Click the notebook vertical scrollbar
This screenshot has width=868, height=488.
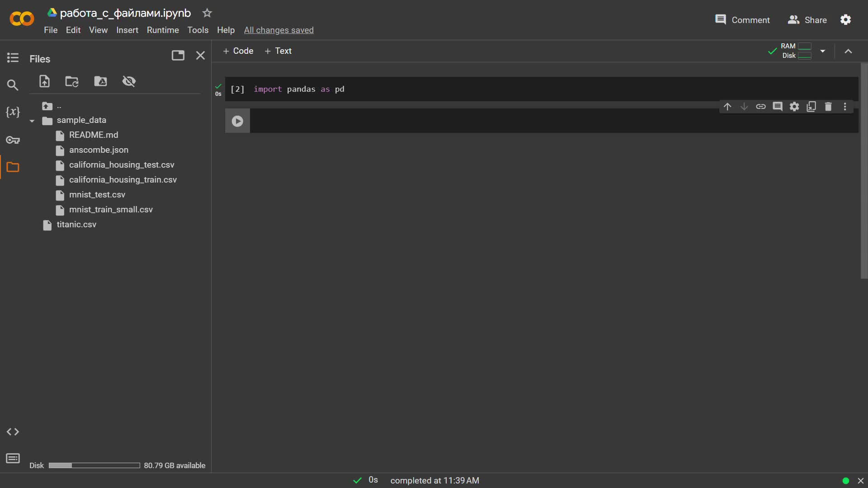pyautogui.click(x=864, y=171)
